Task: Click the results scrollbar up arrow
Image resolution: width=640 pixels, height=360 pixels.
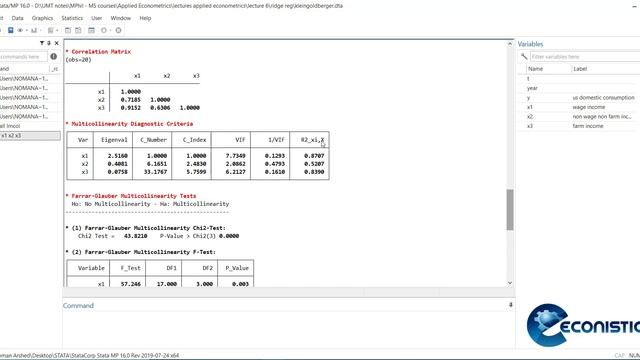Action: pos(510,44)
